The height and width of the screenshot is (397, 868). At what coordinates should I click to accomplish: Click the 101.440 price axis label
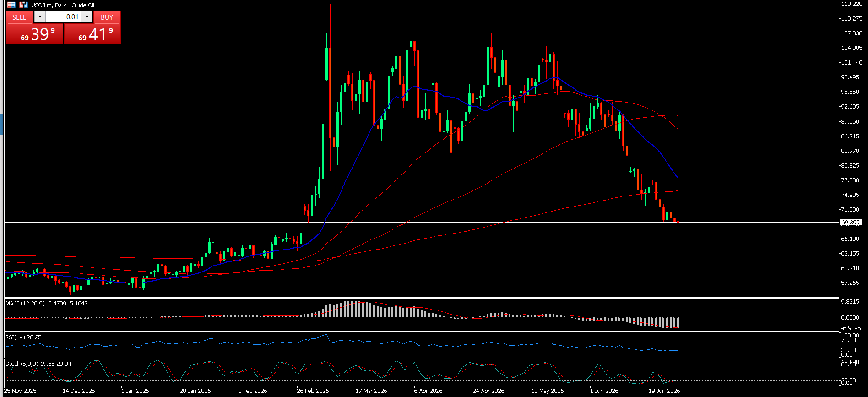tap(852, 62)
